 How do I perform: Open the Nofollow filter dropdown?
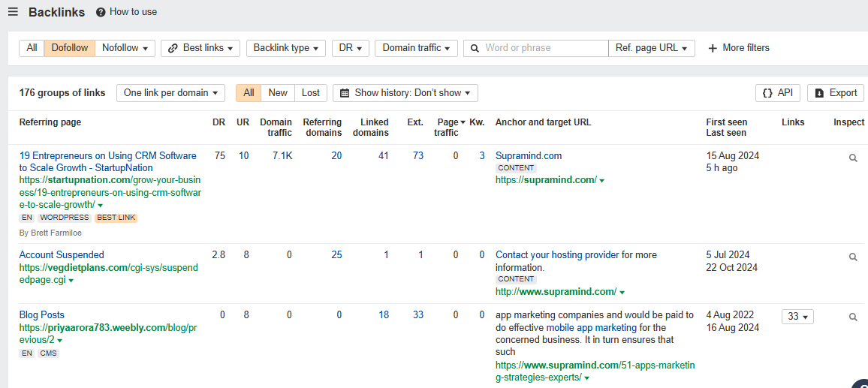click(x=125, y=47)
